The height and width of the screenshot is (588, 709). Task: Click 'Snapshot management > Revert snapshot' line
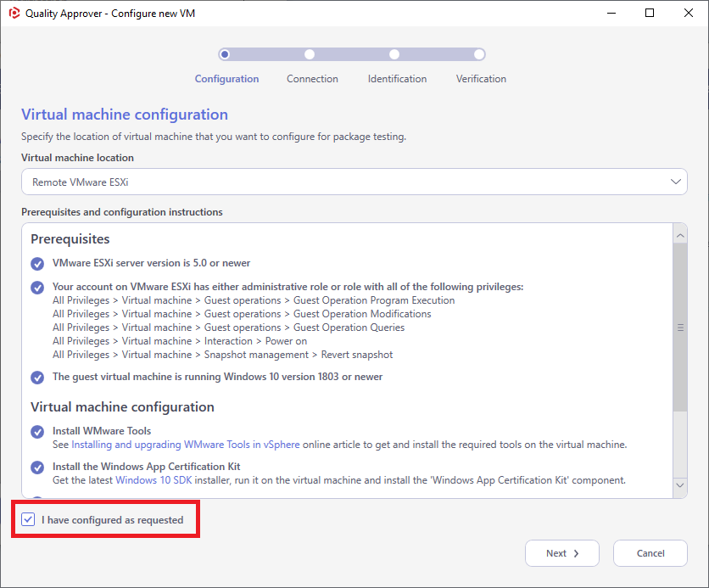(x=222, y=355)
